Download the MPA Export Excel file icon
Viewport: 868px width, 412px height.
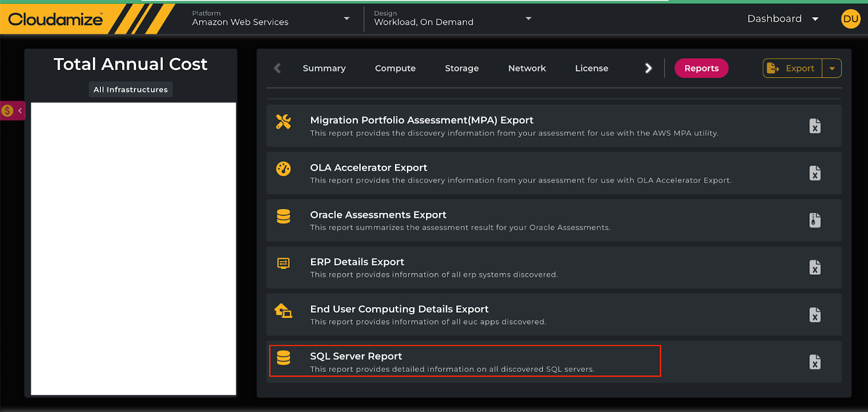click(x=814, y=126)
